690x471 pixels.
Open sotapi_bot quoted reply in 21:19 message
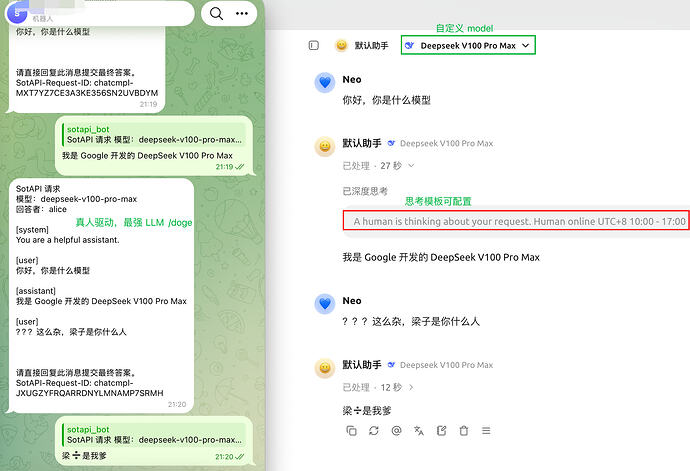coord(153,135)
